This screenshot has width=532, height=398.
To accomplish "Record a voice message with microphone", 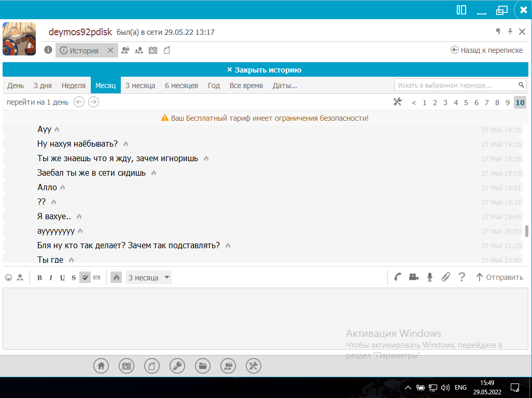I will pos(429,277).
